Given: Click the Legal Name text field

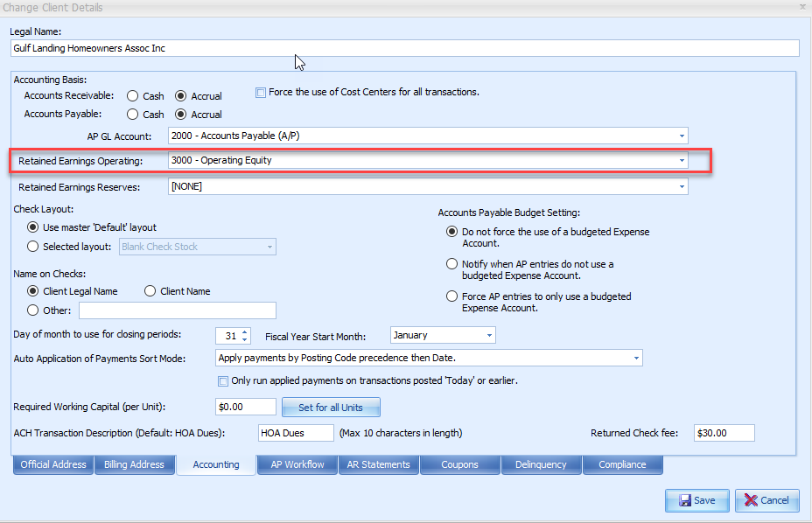Looking at the screenshot, I should click(404, 49).
